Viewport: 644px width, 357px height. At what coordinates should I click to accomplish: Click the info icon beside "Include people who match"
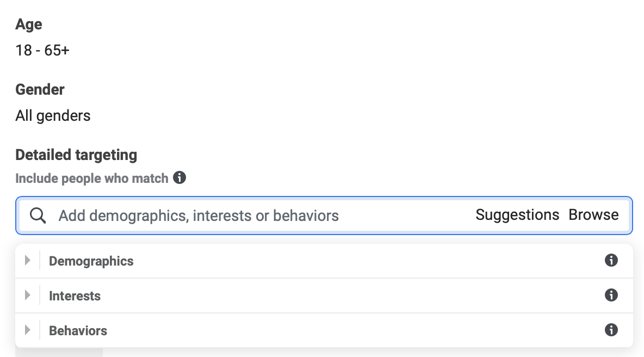[x=179, y=178]
